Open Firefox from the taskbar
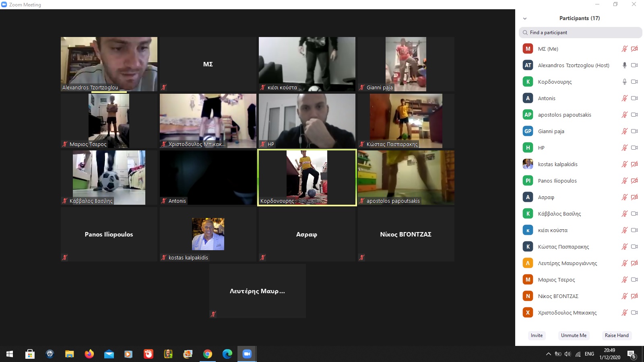This screenshot has height=362, width=644. 89,354
